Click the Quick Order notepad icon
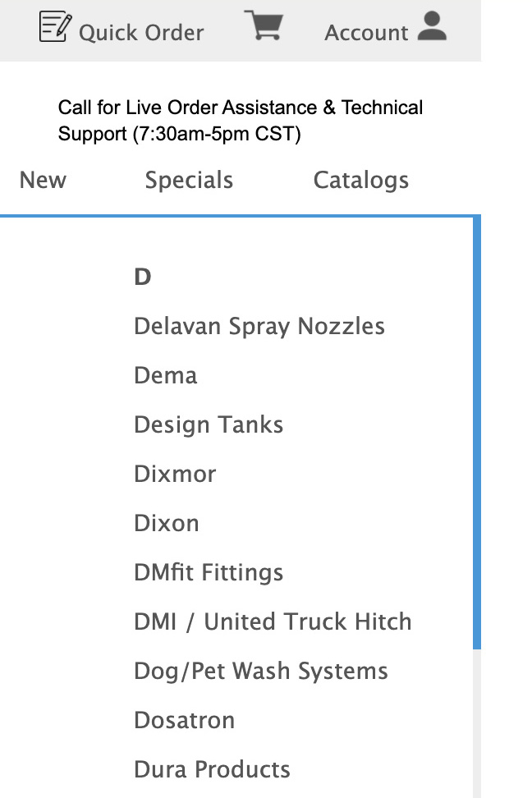 [55, 29]
